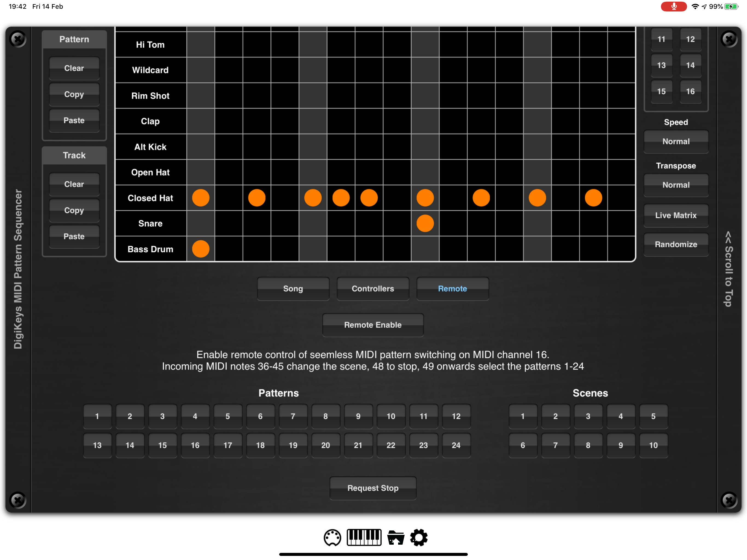Switch to the Controllers tab

tap(372, 288)
